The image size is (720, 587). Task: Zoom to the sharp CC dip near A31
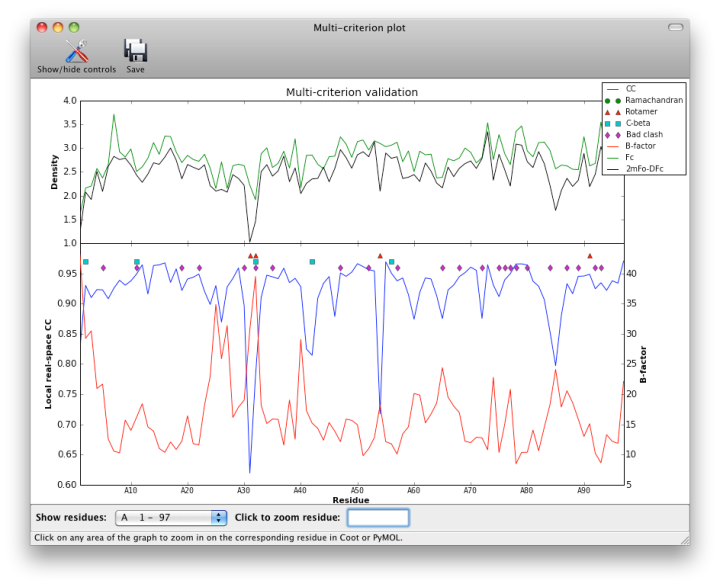[250, 470]
